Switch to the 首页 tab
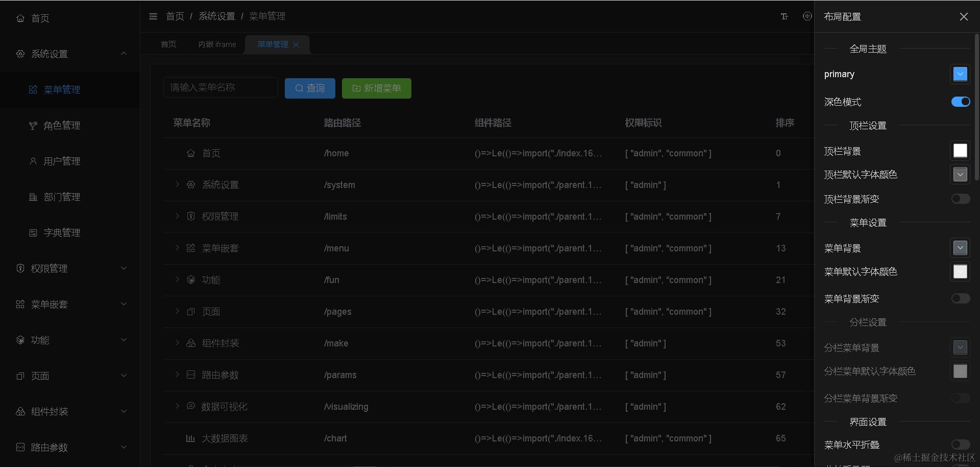Screen dimensions: 980x467 tap(168, 44)
